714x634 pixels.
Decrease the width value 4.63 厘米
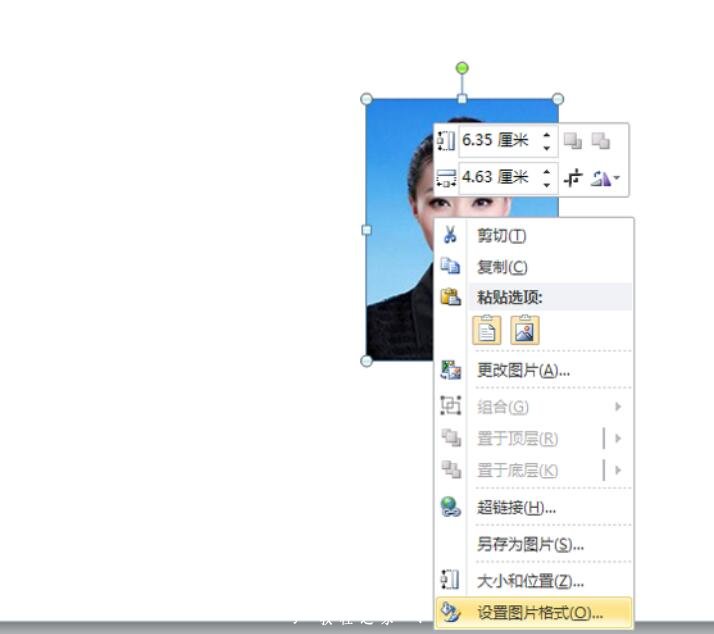point(546,184)
